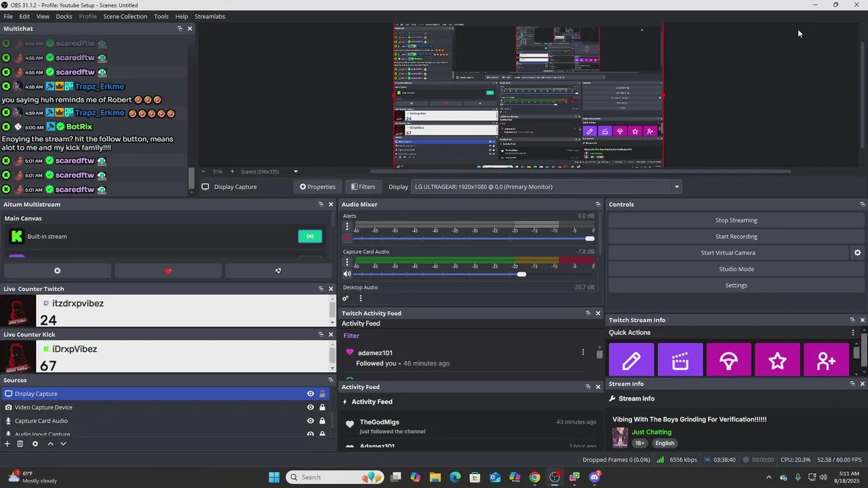Viewport: 868px width, 488px height.
Task: Undock the Live Counter Twitch panel
Action: coord(321,289)
